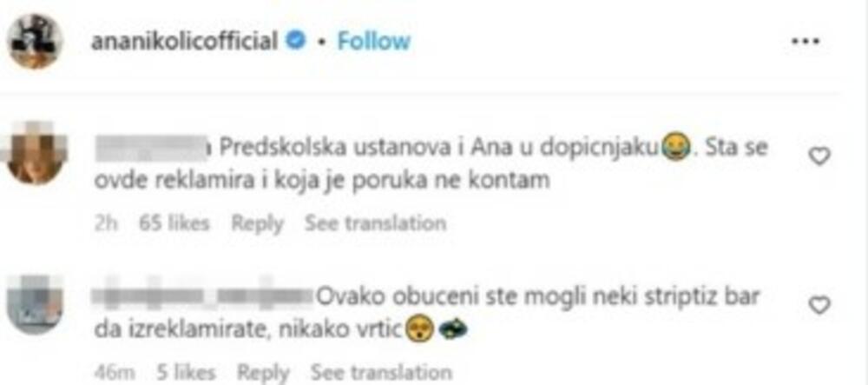Open the three-dots post options menu
Image resolution: width=868 pixels, height=385 pixels.
[x=806, y=42]
